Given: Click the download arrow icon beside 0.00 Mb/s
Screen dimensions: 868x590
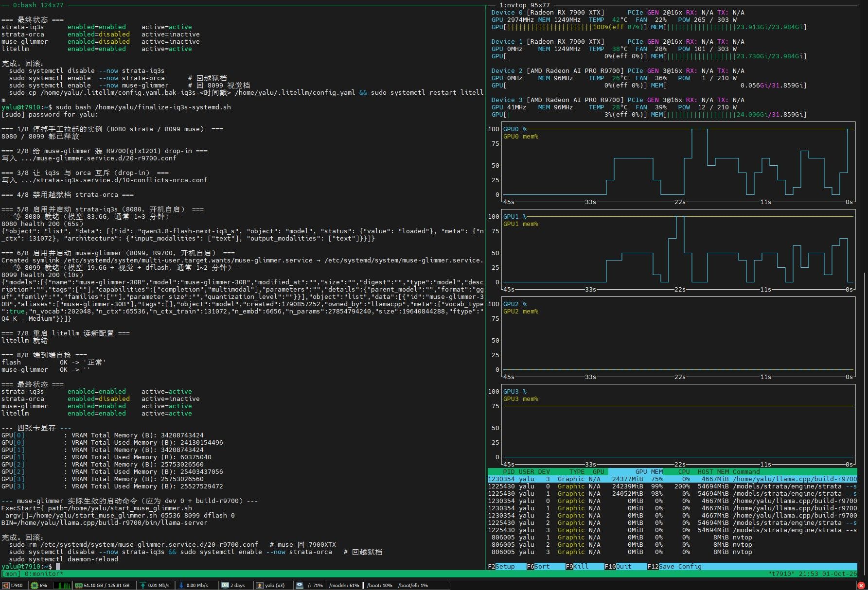Looking at the screenshot, I should point(181,585).
